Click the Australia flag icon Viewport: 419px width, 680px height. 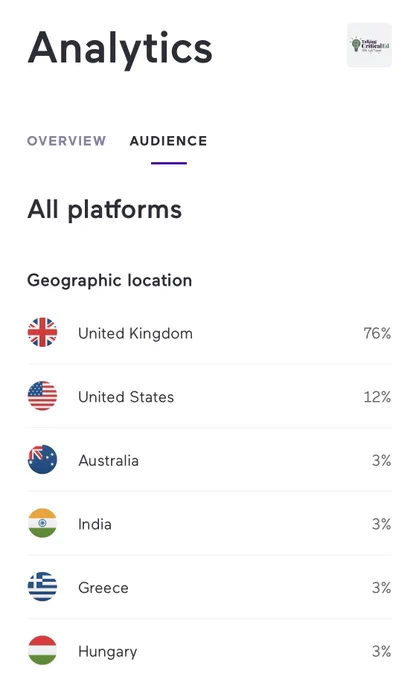(x=43, y=460)
